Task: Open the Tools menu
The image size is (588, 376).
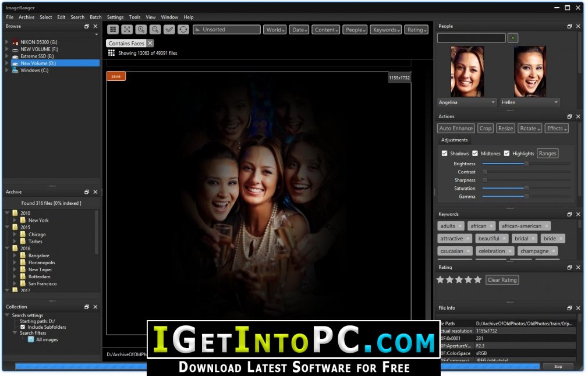Action: 134,17
